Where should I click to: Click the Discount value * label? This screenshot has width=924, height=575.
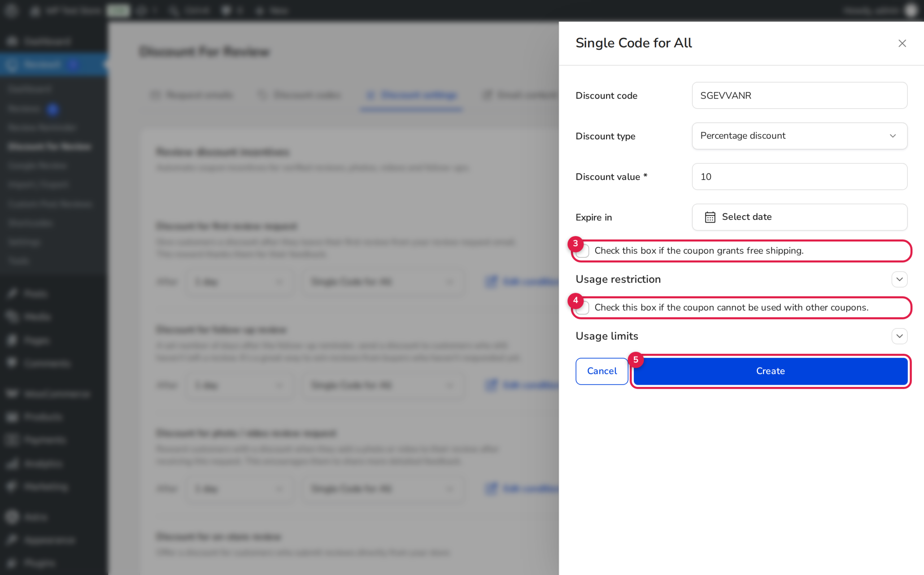611,177
